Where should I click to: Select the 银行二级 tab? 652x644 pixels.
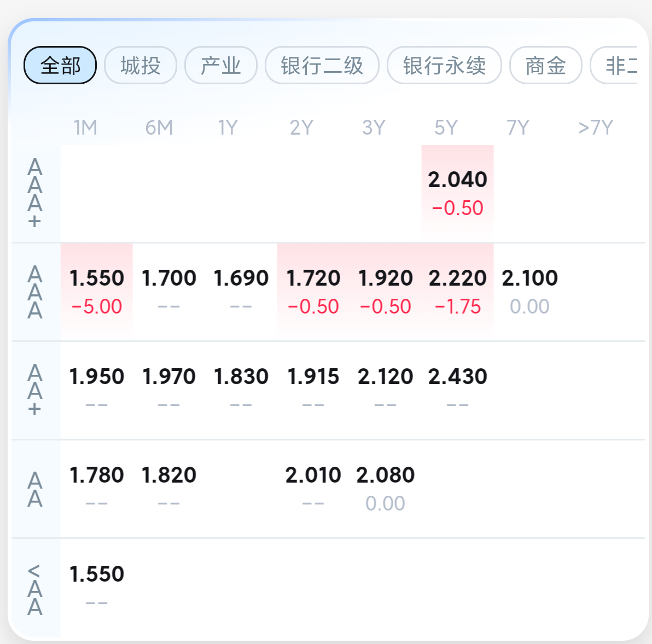[x=322, y=66]
